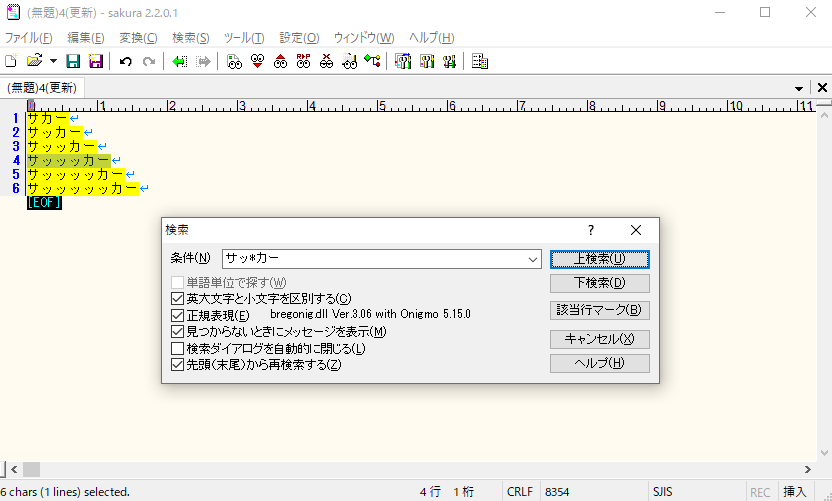Click the Save icon in the toolbar
The height and width of the screenshot is (501, 832).
73,62
